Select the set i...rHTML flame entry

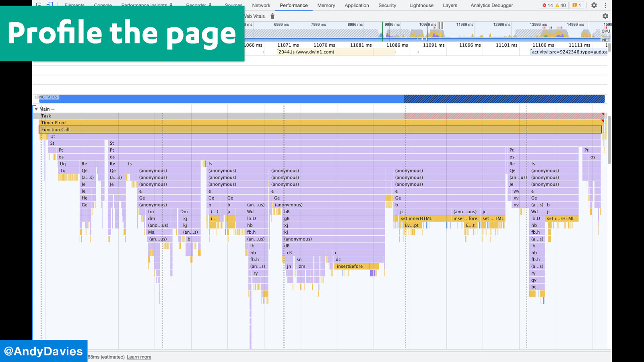(x=562, y=218)
